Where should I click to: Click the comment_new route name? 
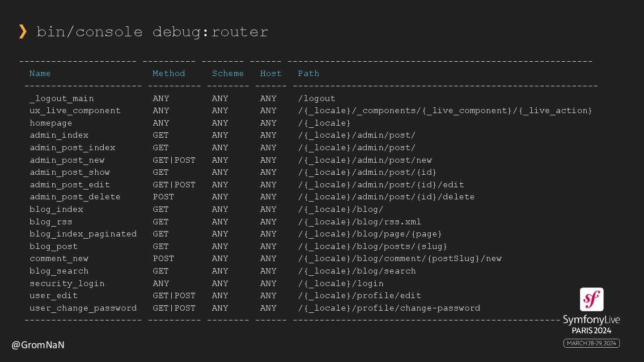point(59,258)
